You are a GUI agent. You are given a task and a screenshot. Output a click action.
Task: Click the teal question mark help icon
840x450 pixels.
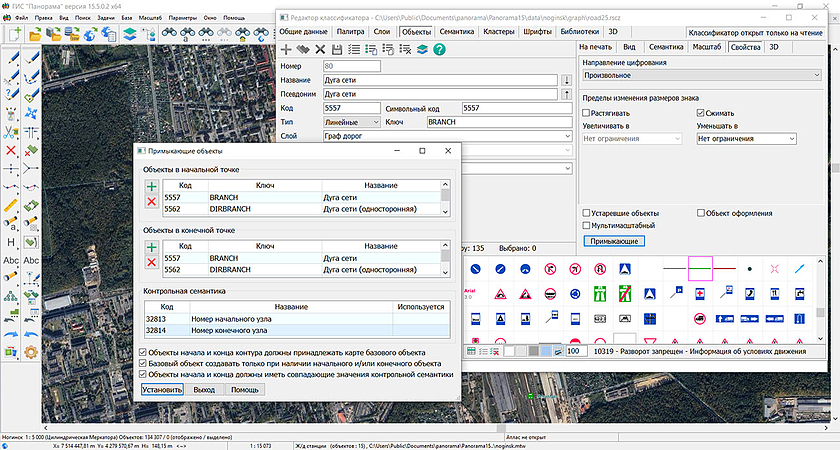click(x=439, y=49)
